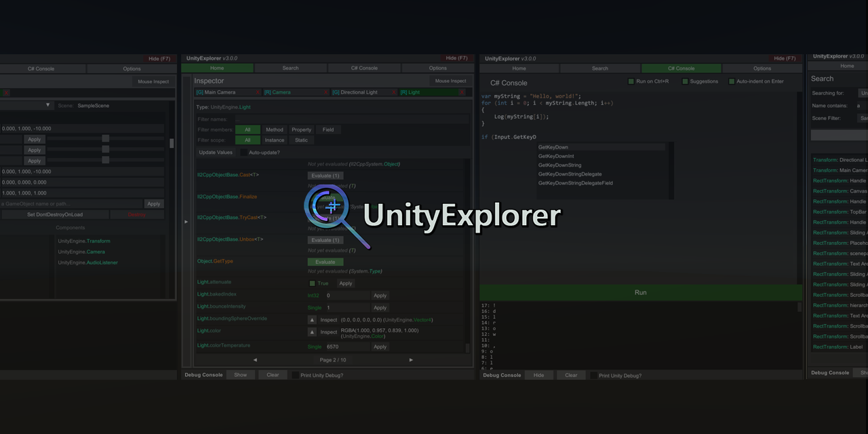
Task: Click Hide (F7) in the Inspector window
Action: coord(456,58)
